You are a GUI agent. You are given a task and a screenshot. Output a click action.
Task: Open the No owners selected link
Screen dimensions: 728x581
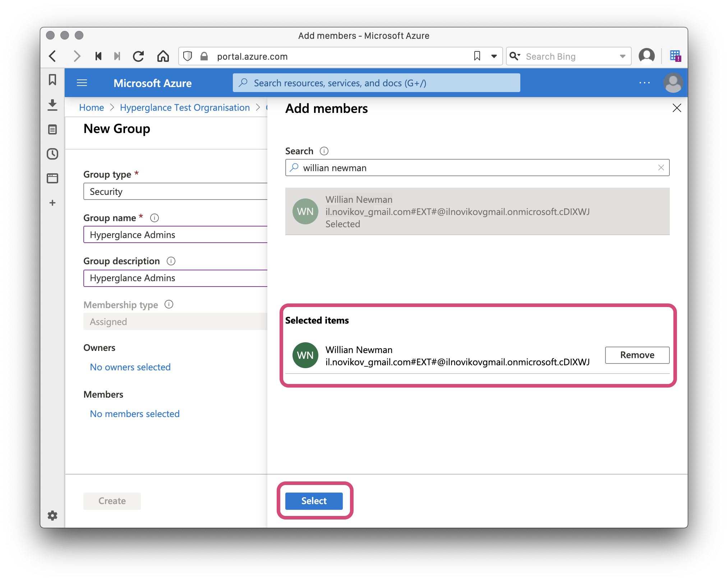pyautogui.click(x=130, y=367)
